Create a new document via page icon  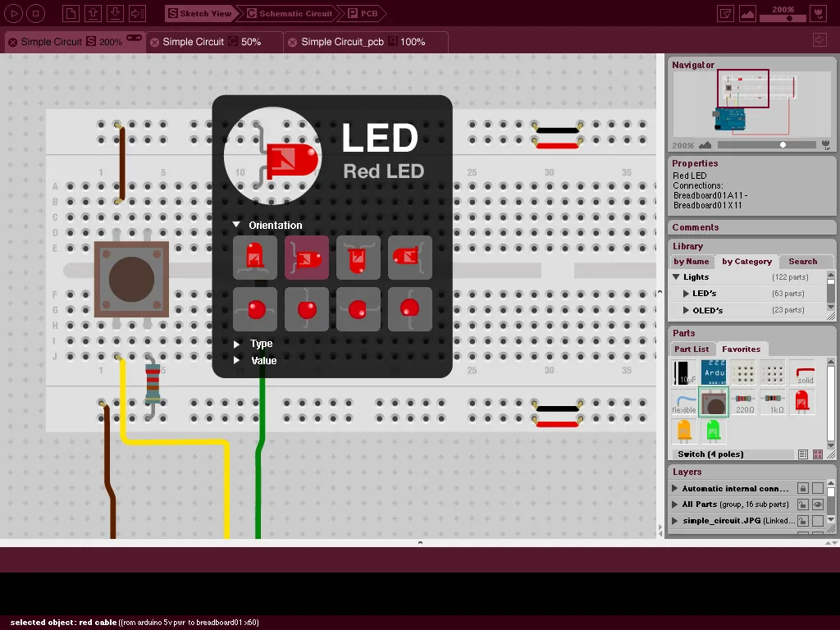point(71,13)
